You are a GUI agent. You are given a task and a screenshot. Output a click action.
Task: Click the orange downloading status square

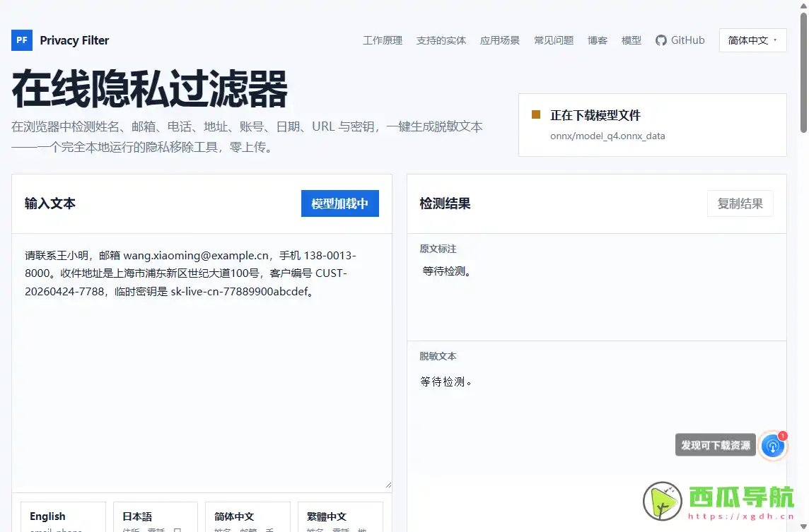tap(536, 114)
